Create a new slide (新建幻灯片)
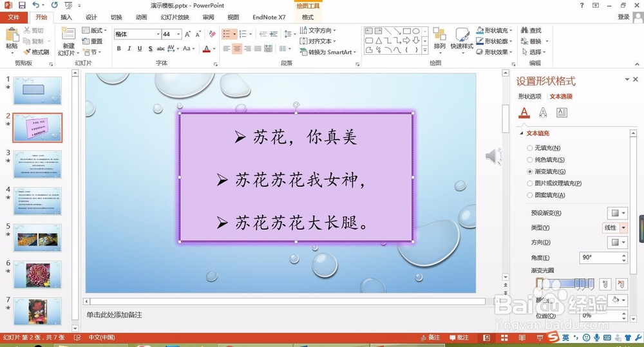 pyautogui.click(x=68, y=41)
